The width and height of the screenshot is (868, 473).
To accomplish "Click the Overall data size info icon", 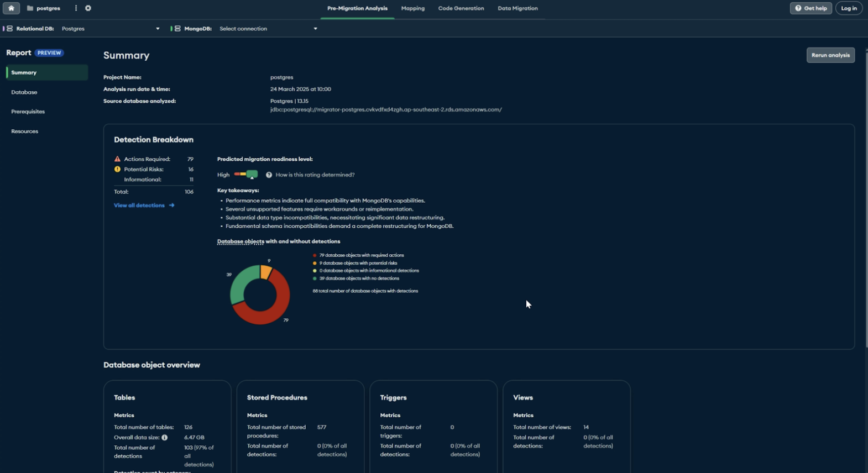I will pos(165,438).
